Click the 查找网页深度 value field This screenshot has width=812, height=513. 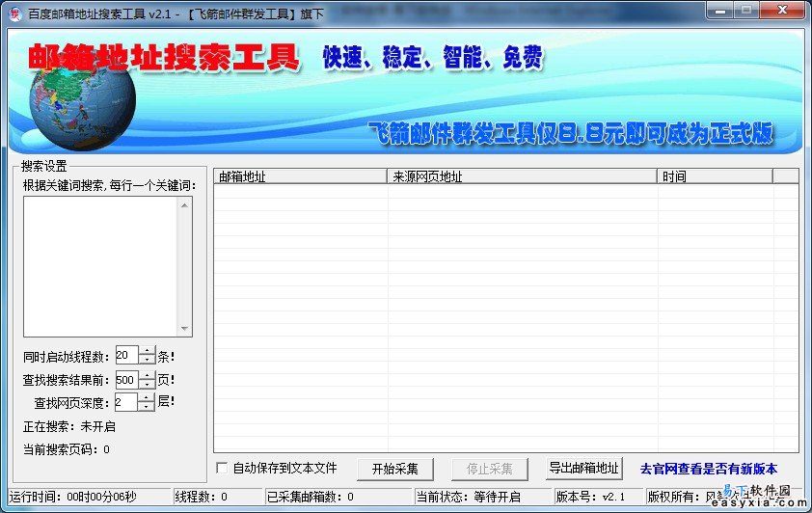[x=126, y=402]
